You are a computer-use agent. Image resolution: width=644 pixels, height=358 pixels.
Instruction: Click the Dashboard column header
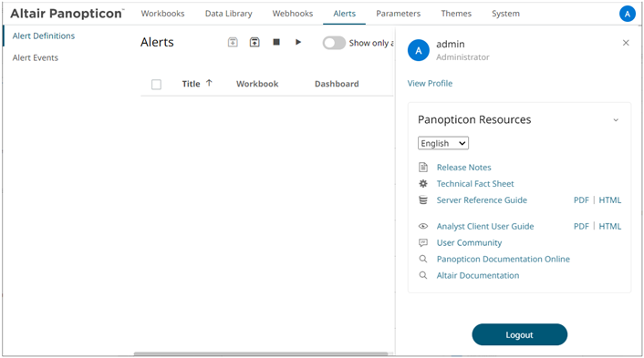click(x=337, y=84)
